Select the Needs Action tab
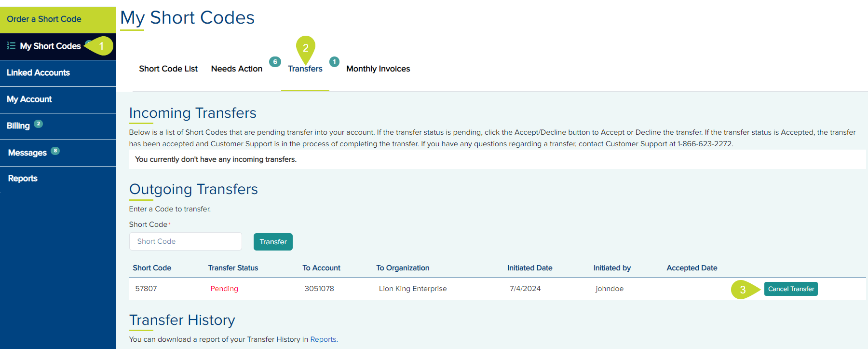Image resolution: width=868 pixels, height=349 pixels. (236, 69)
